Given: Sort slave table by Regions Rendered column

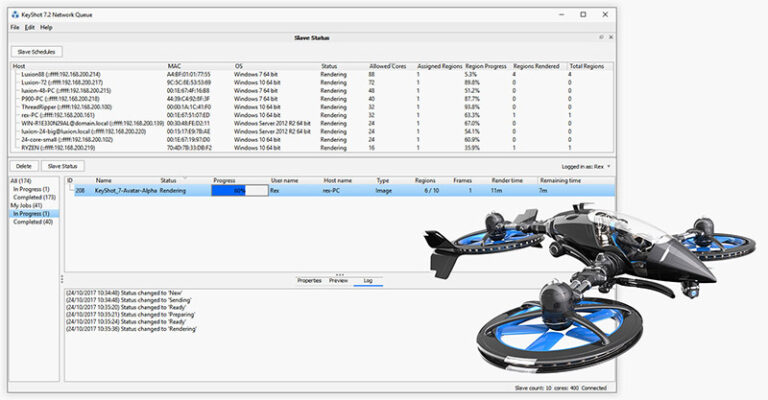Looking at the screenshot, I should [536, 66].
